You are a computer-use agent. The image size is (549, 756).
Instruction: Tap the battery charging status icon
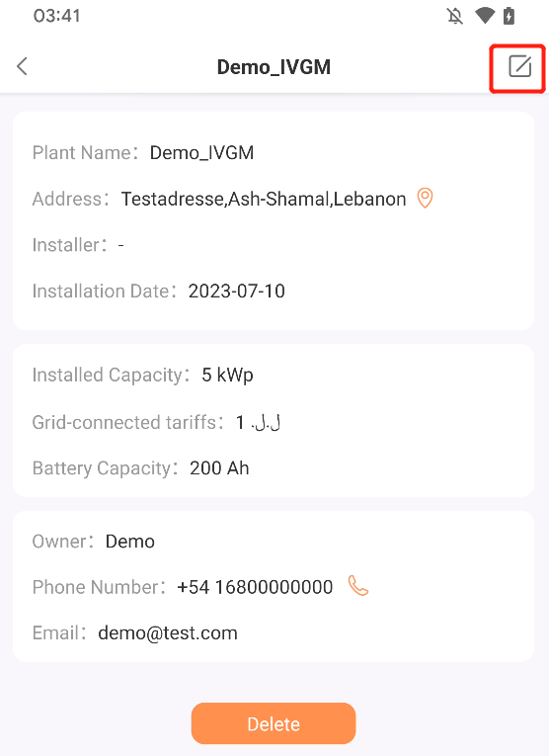click(x=510, y=16)
